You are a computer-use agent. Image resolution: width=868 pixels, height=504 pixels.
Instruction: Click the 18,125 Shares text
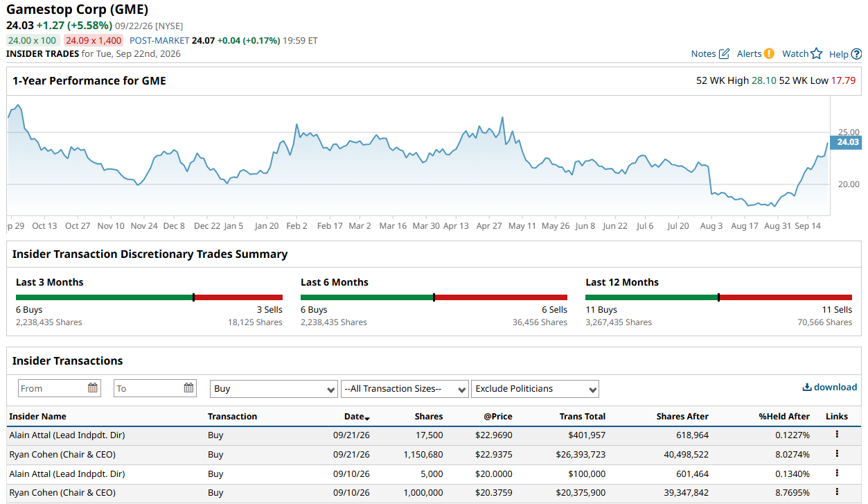point(255,322)
